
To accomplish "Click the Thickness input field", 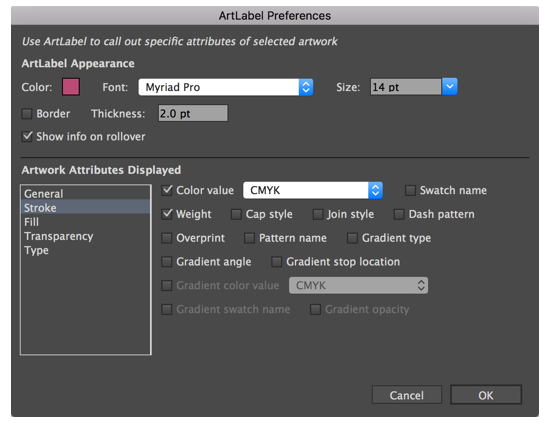I will point(193,113).
